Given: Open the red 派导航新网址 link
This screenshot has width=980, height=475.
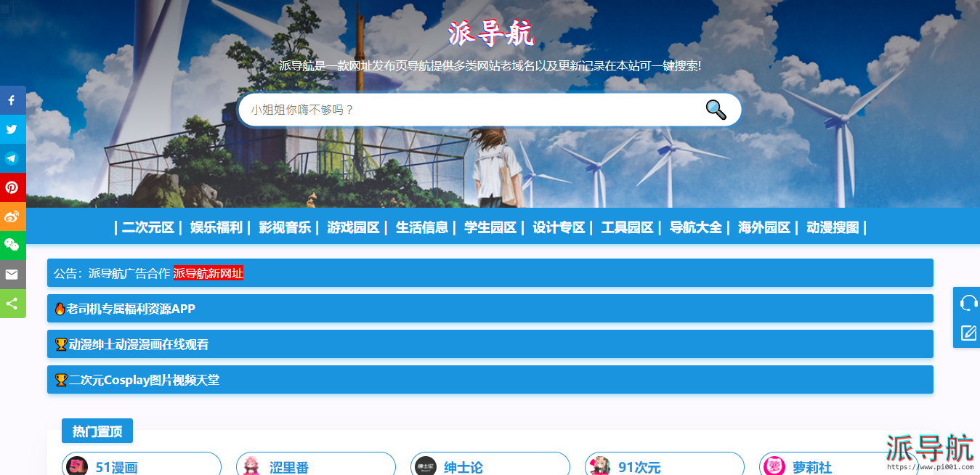Looking at the screenshot, I should 208,273.
